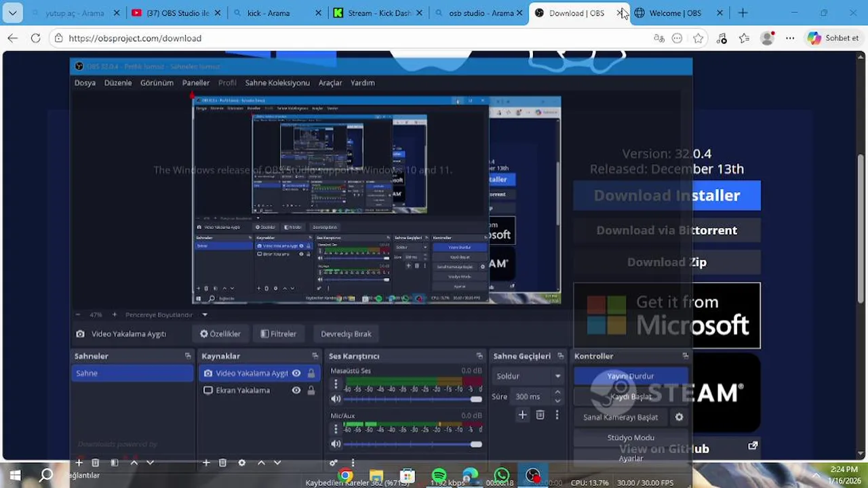
Task: Open Özellikler for selected source
Action: pyautogui.click(x=220, y=333)
